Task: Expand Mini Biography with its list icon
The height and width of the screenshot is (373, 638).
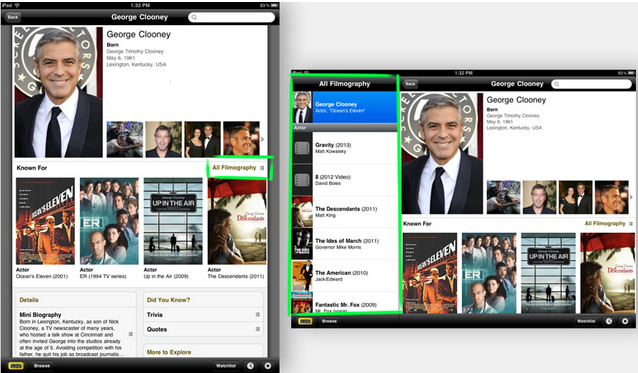Action: pos(131,334)
